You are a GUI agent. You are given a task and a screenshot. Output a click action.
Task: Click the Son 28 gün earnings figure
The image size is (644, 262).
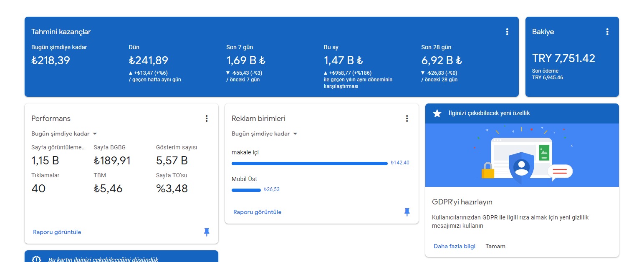(x=442, y=60)
